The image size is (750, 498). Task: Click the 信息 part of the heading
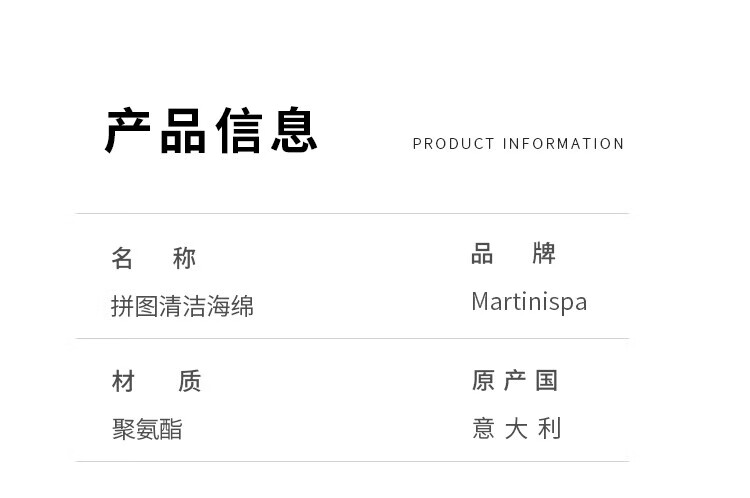point(266,131)
